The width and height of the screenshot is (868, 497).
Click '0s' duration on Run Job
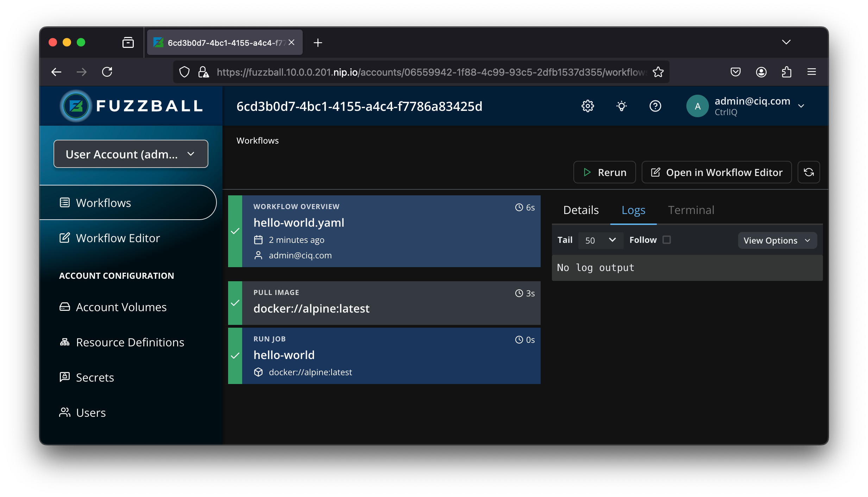[530, 340]
